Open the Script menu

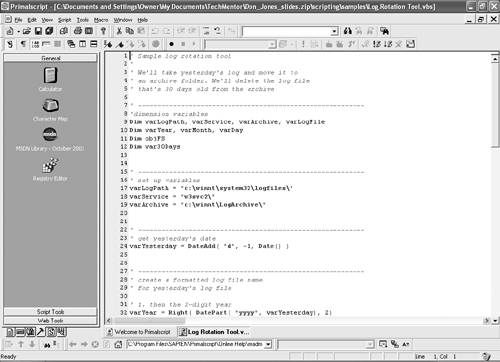click(64, 20)
